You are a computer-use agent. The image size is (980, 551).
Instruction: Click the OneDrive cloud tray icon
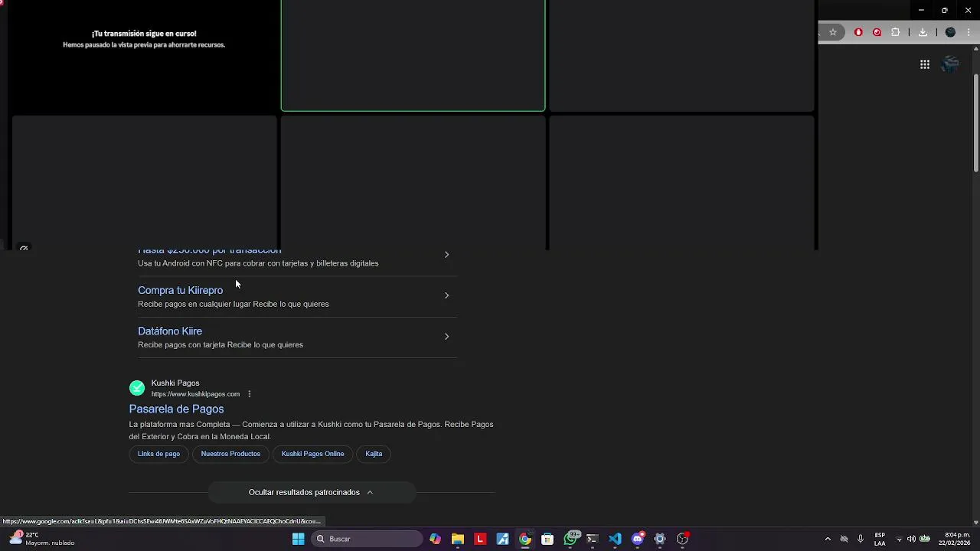tap(844, 539)
